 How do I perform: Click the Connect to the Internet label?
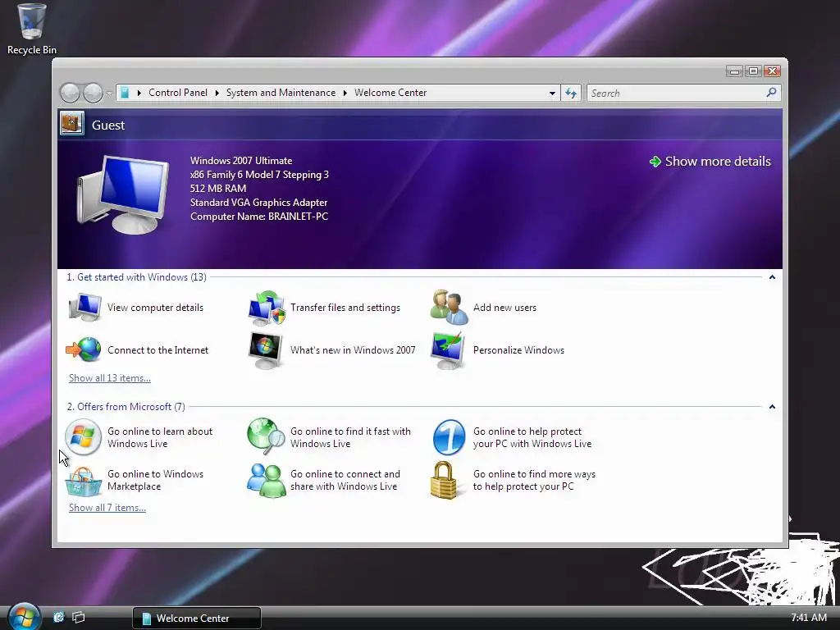158,349
